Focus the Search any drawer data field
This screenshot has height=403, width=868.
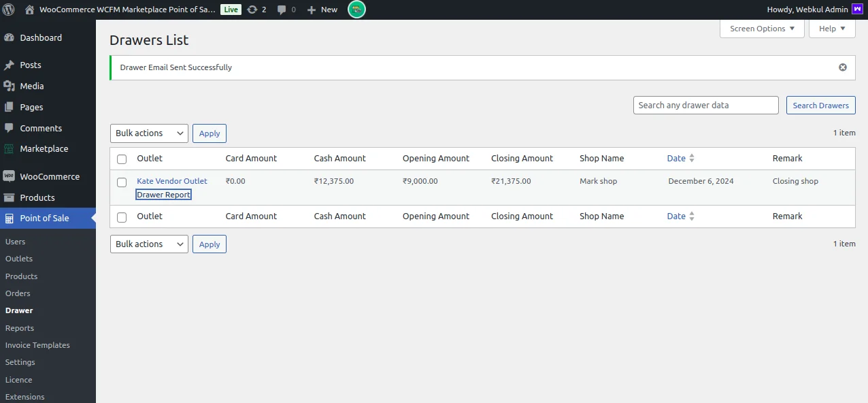tap(705, 106)
